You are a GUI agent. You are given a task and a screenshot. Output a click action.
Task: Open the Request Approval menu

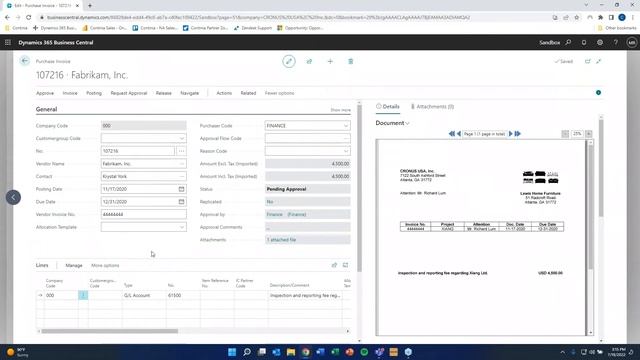point(129,93)
